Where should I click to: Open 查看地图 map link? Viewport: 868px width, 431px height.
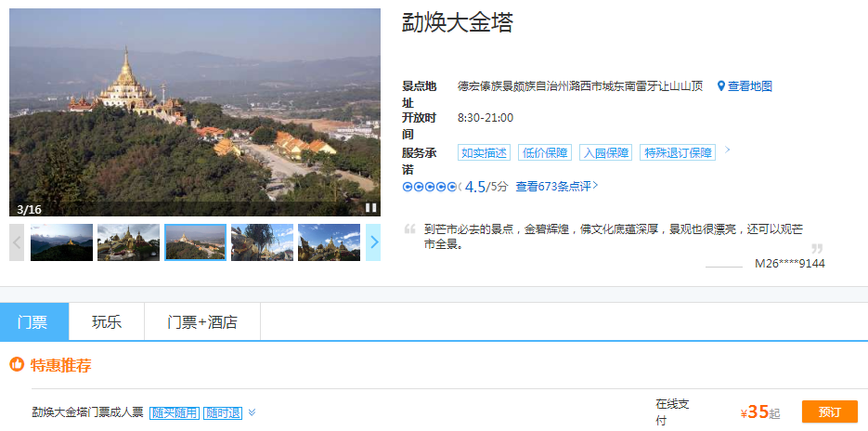click(749, 85)
